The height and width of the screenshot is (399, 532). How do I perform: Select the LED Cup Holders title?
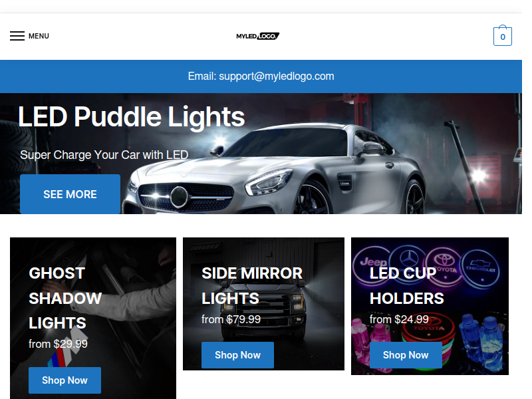tap(406, 286)
